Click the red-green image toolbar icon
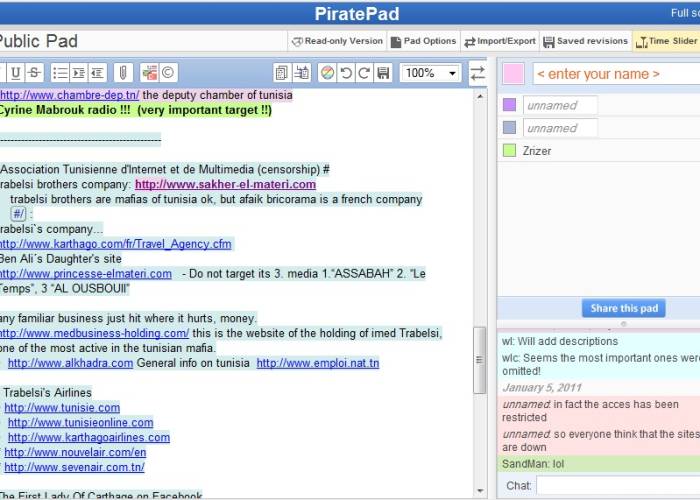The height and width of the screenshot is (500, 700). tap(150, 73)
